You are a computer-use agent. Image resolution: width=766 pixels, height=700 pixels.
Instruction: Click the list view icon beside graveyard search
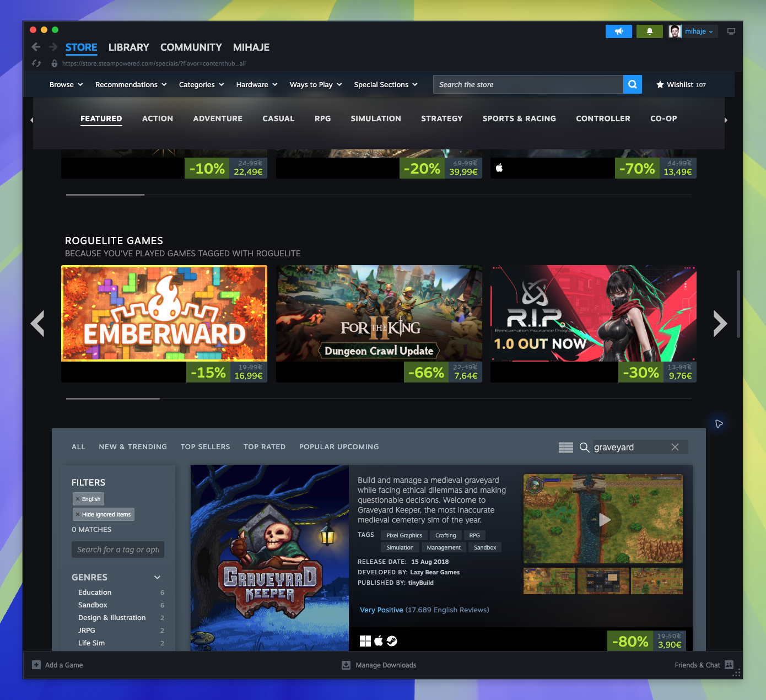[x=566, y=448]
